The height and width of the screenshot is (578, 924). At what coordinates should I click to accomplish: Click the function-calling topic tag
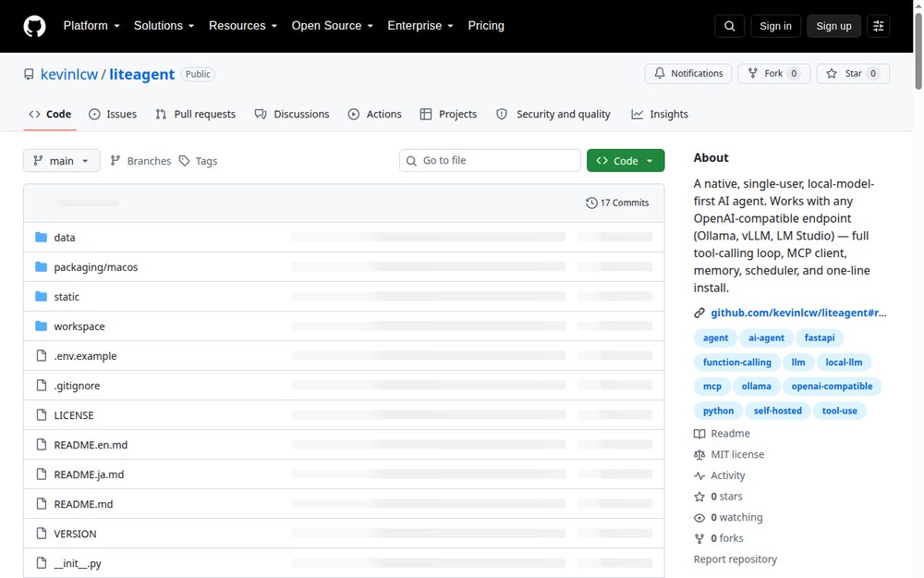[736, 363]
